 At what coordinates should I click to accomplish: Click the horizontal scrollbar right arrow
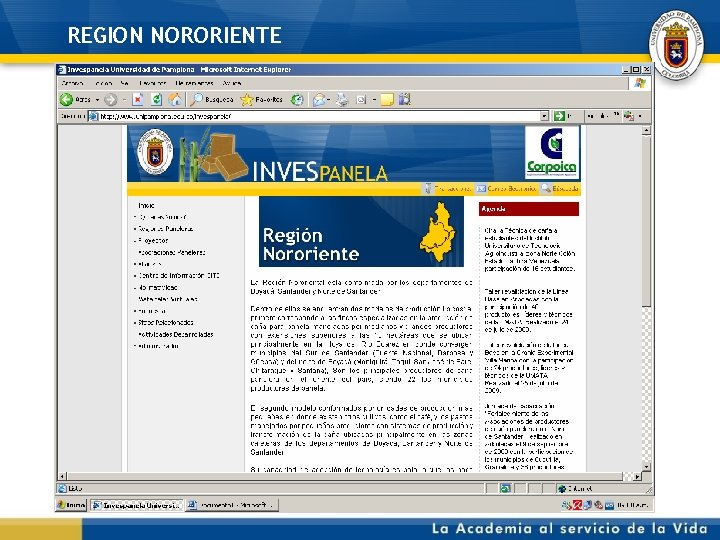tap(637, 476)
